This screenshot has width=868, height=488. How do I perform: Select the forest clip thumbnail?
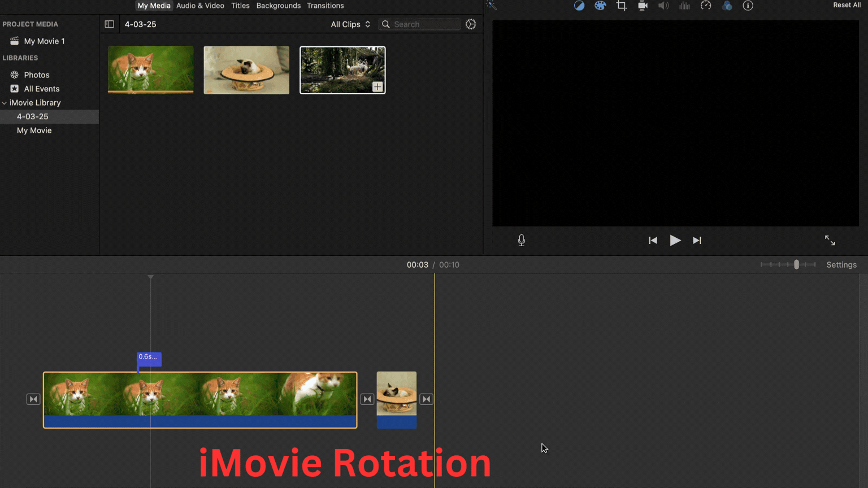coord(342,70)
